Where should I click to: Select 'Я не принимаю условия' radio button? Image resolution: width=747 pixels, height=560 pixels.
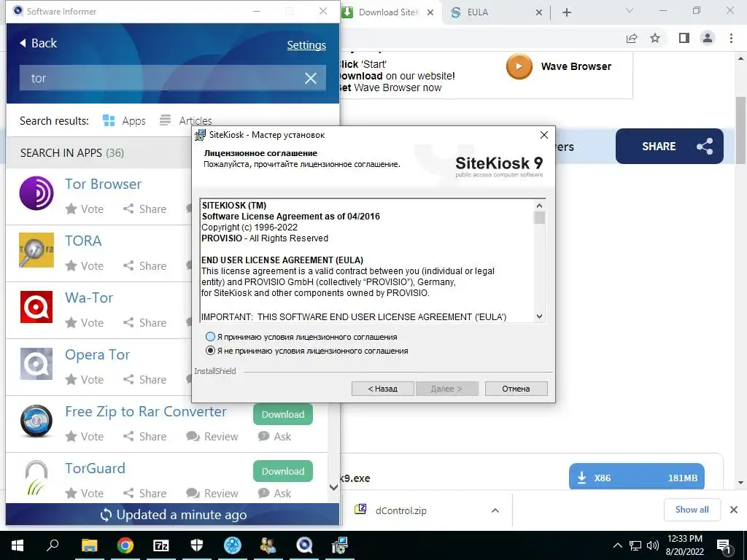(210, 351)
